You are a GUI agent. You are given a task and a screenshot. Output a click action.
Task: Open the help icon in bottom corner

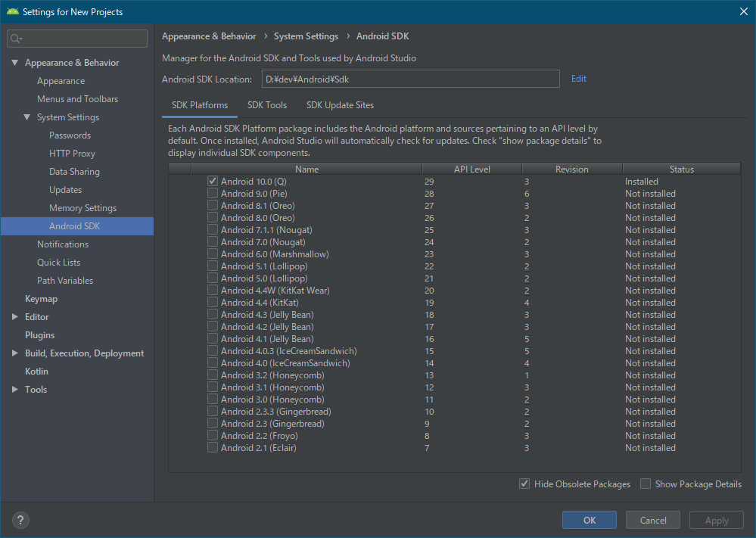pyautogui.click(x=20, y=520)
